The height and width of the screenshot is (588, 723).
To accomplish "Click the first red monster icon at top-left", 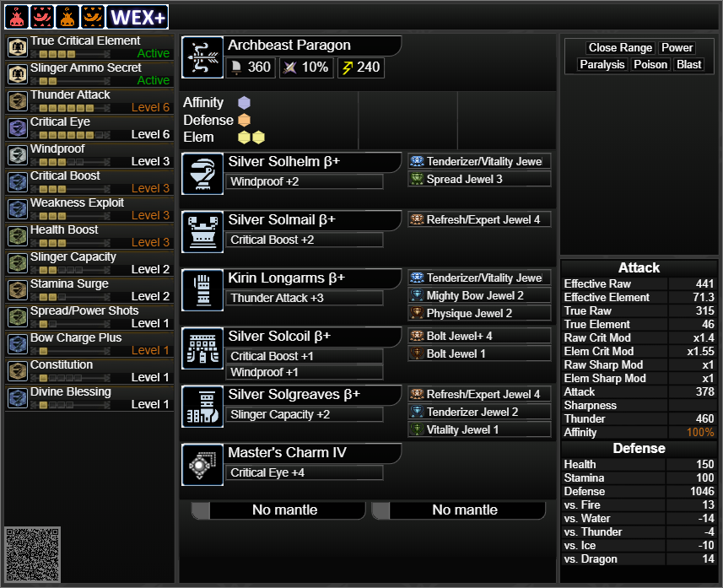I will pyautogui.click(x=17, y=17).
